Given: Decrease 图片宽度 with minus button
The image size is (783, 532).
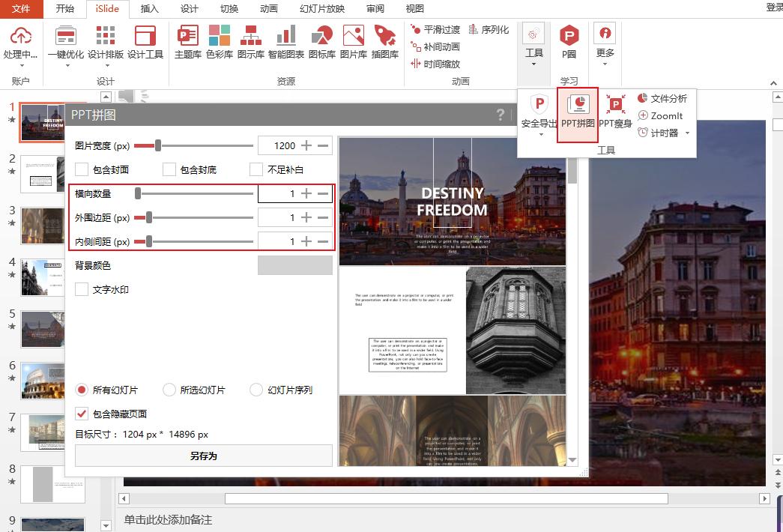Looking at the screenshot, I should [323, 145].
